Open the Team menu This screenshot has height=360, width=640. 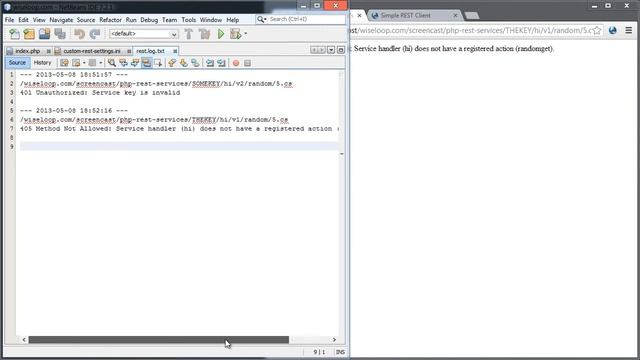click(169, 20)
